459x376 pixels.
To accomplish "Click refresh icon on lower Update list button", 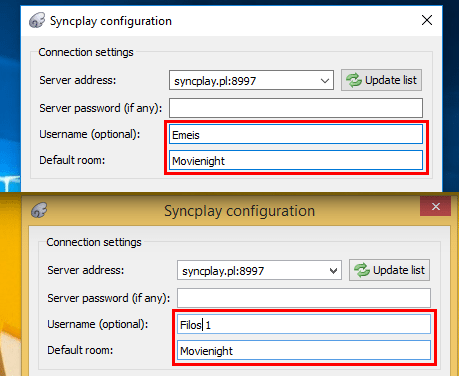I will [362, 270].
